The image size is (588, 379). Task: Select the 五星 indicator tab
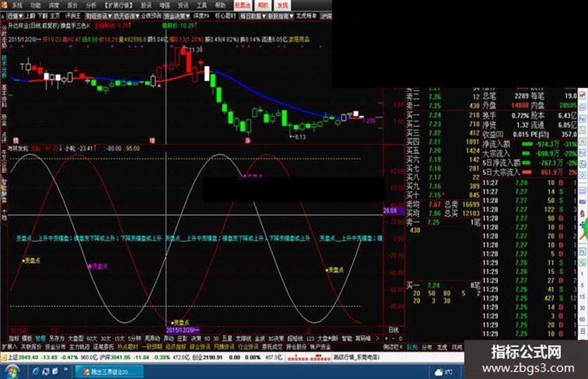coord(227,339)
